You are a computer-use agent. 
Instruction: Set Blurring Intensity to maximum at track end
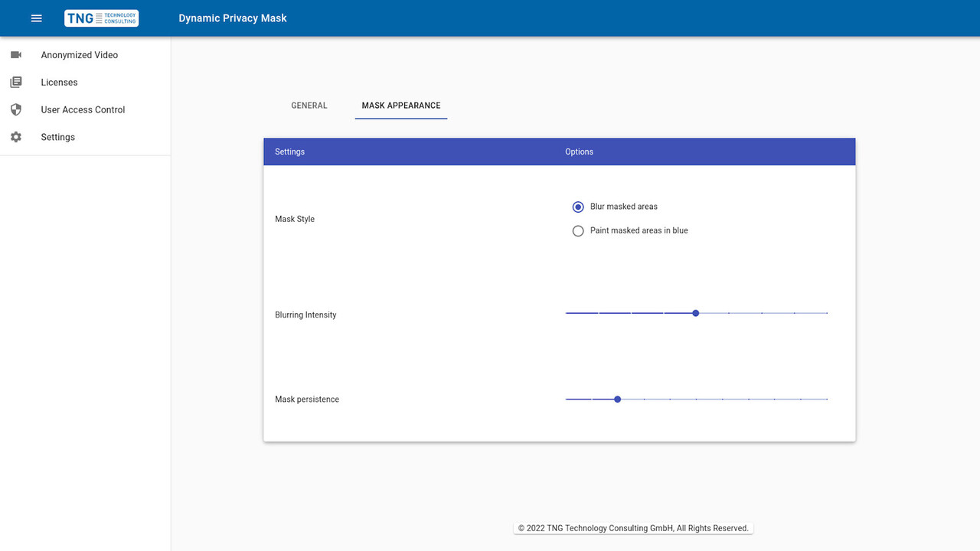(827, 313)
